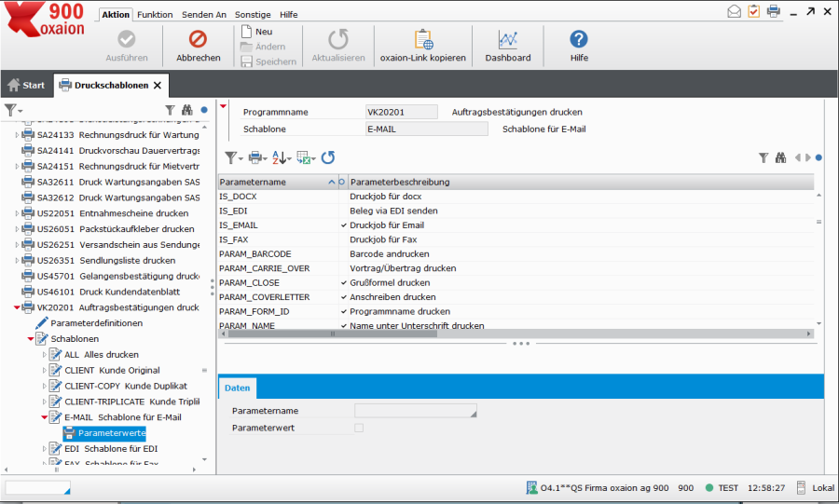Click the table vertical scroll down arrow
The height and width of the screenshot is (504, 839).
click(x=818, y=323)
